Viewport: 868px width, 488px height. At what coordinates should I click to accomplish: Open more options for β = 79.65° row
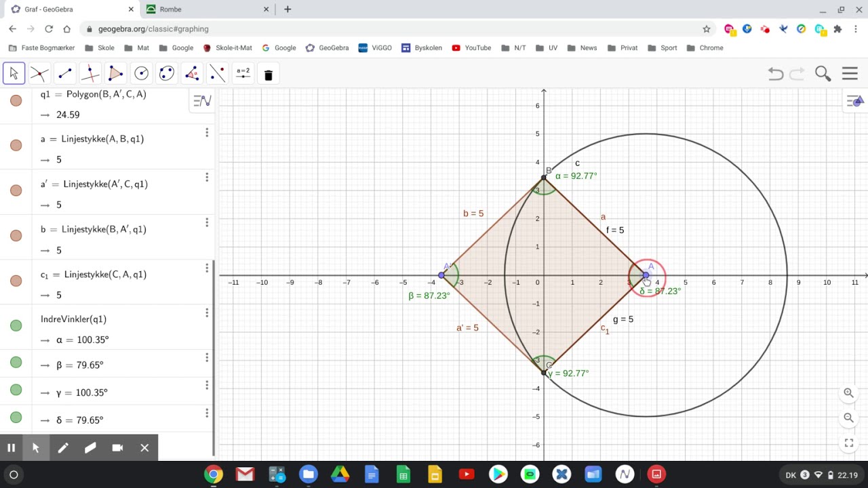207,358
